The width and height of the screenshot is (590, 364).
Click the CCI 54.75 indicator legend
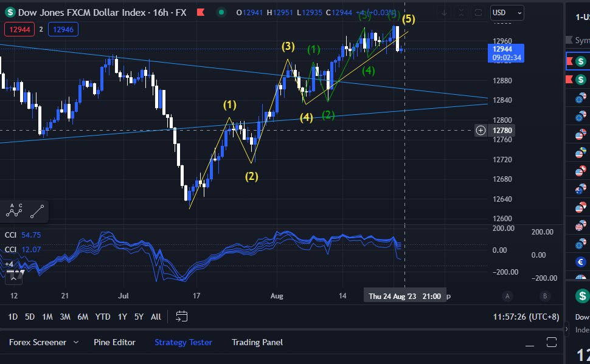23,235
